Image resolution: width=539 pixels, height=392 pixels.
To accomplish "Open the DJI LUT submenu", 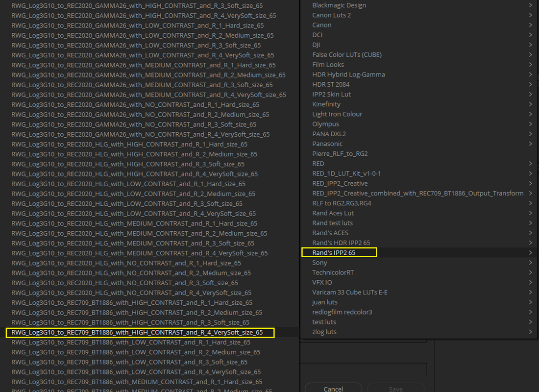I will [x=418, y=45].
